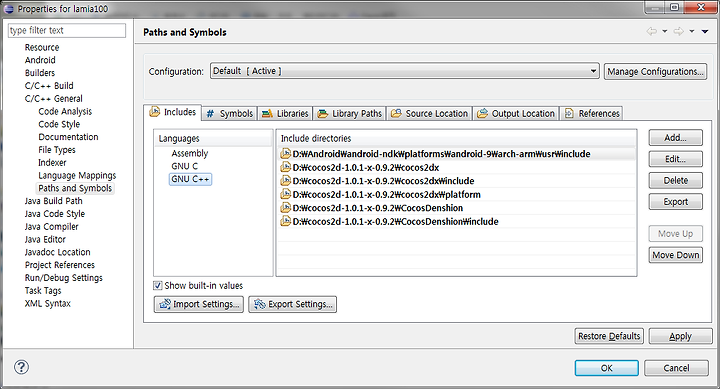This screenshot has height=389, width=720.
Task: Click the Edit... button
Action: click(675, 159)
